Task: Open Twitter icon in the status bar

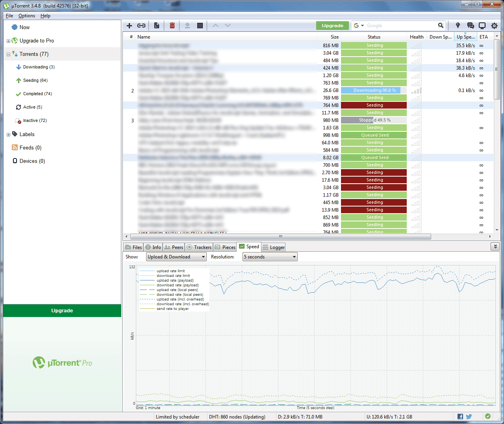Action: pyautogui.click(x=469, y=417)
